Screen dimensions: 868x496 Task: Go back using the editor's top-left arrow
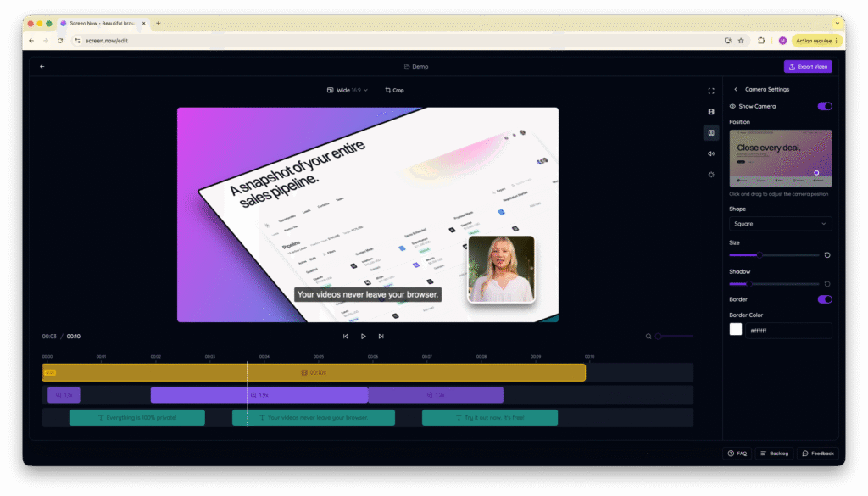42,67
